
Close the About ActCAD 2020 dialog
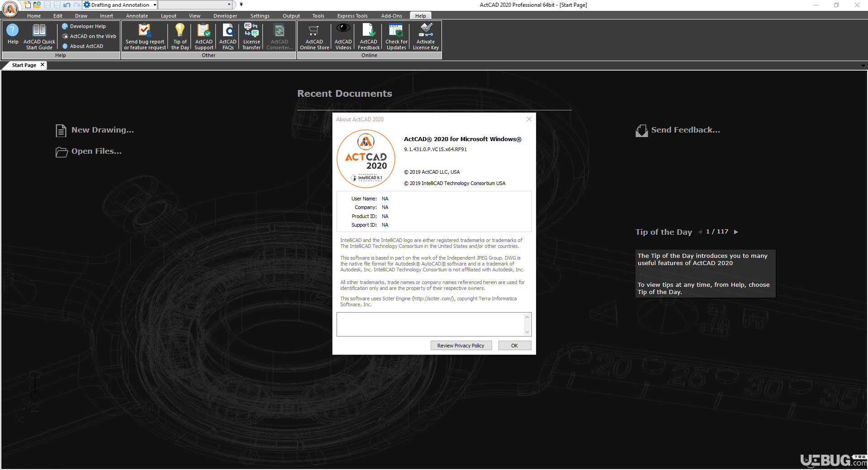pos(529,119)
